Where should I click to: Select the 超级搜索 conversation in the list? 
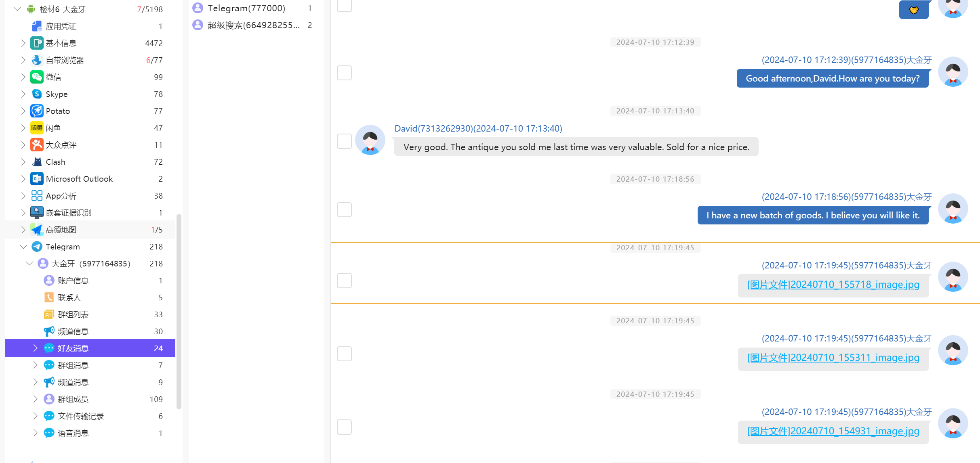click(x=253, y=25)
